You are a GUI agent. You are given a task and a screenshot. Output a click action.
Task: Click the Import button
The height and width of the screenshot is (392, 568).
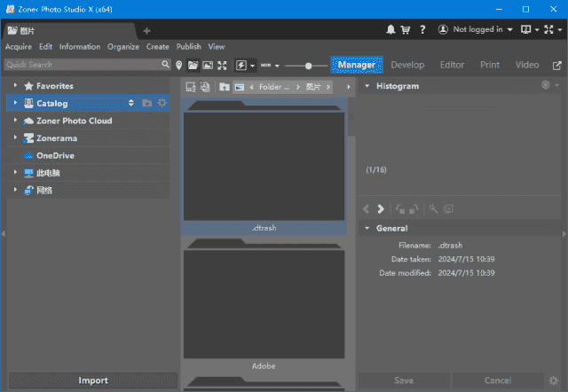[92, 380]
